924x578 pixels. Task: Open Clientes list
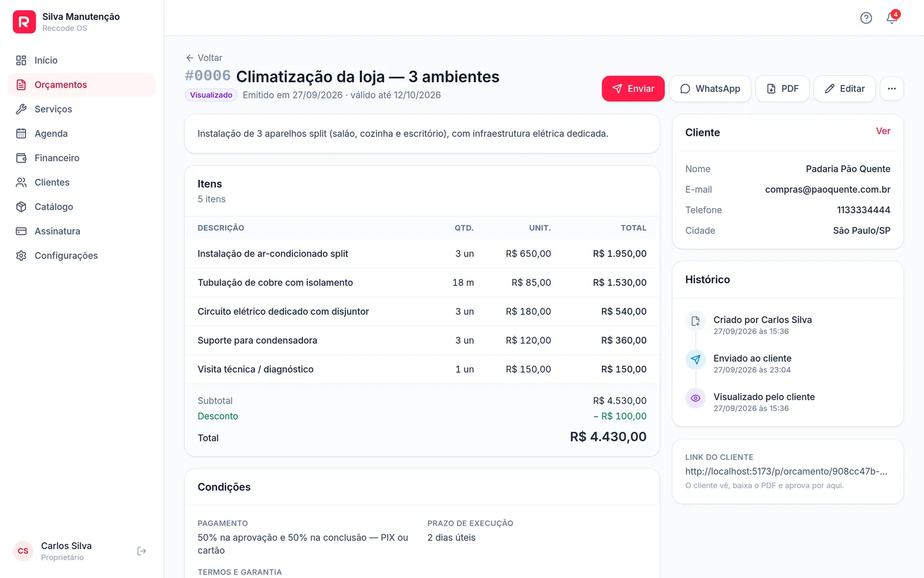pyautogui.click(x=82, y=182)
